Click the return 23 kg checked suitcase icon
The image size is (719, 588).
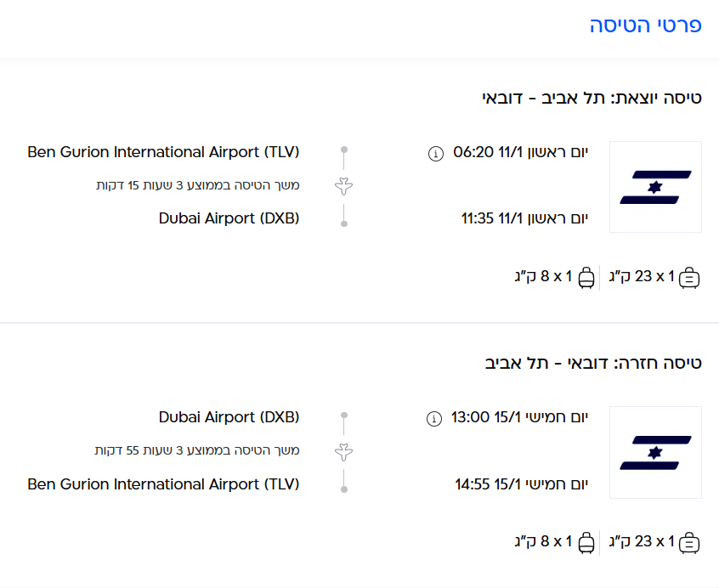tap(689, 542)
